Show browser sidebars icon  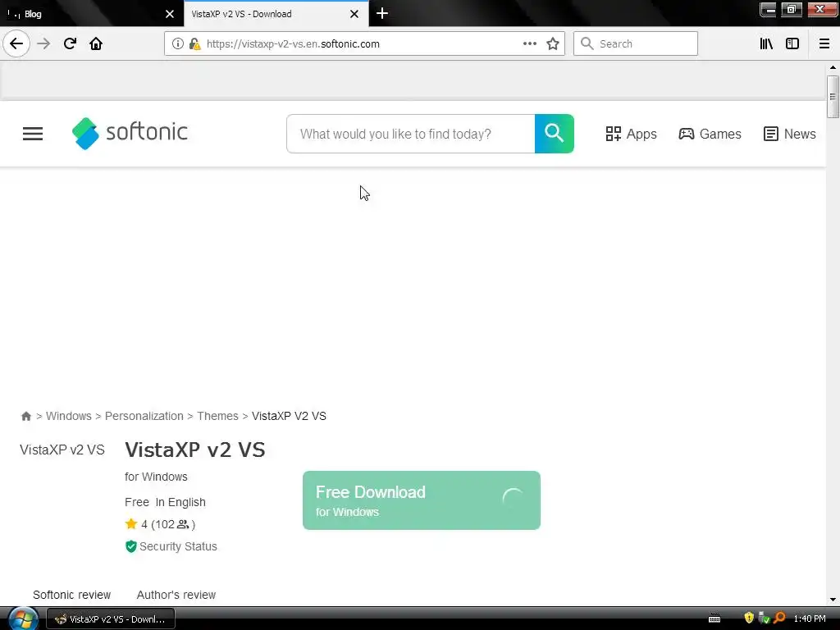coord(792,43)
